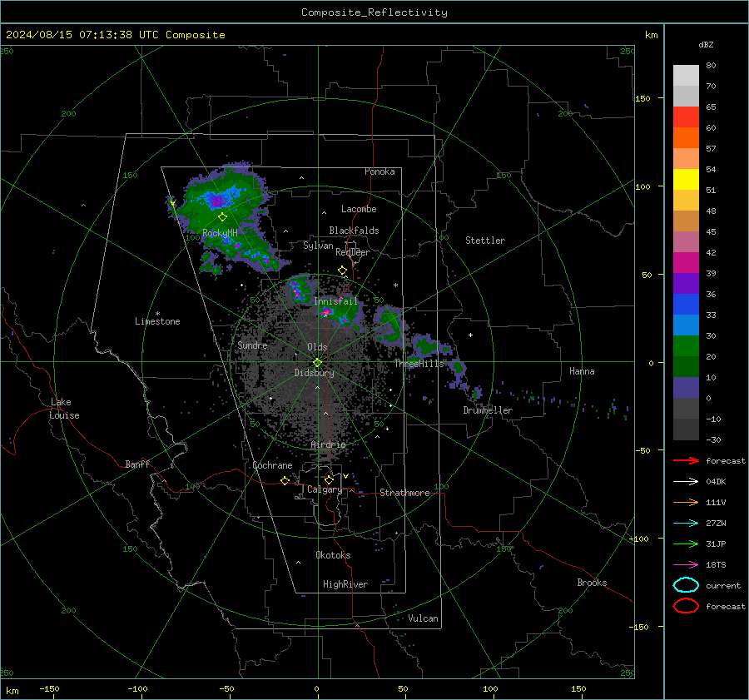Image resolution: width=749 pixels, height=700 pixels.
Task: Click the Olds city label
Action: click(x=317, y=347)
